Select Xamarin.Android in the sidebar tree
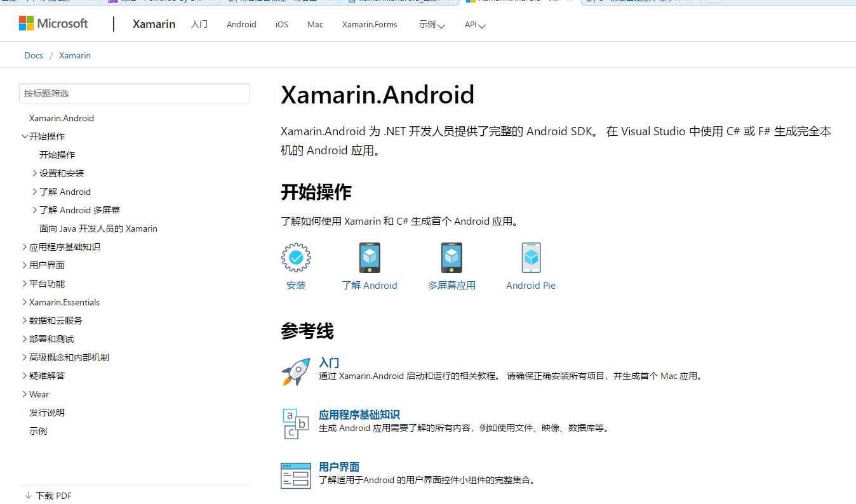The height and width of the screenshot is (504, 856). point(62,118)
